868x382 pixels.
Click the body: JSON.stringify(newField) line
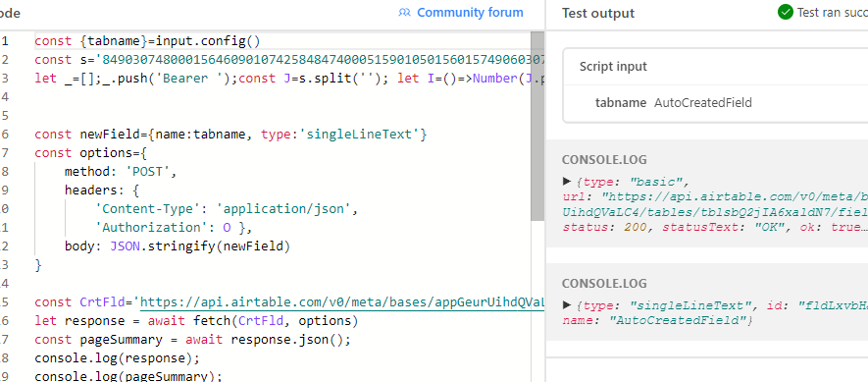[178, 246]
